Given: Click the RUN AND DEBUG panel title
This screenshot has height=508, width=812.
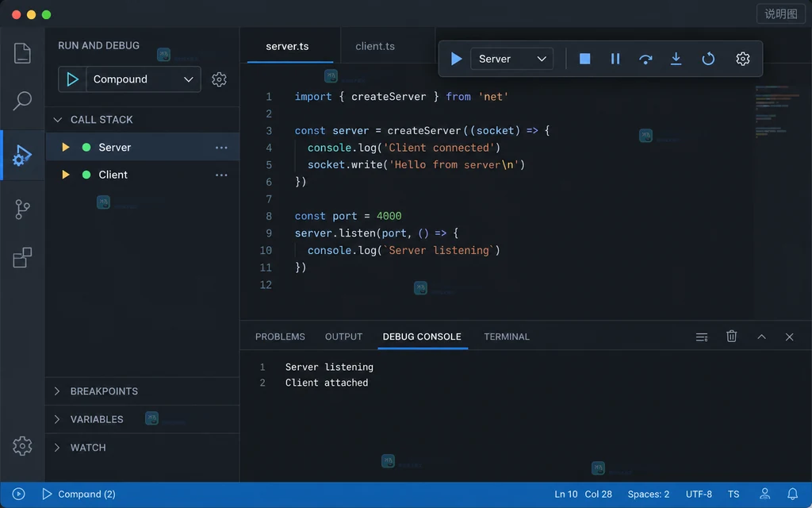Looking at the screenshot, I should tap(98, 45).
